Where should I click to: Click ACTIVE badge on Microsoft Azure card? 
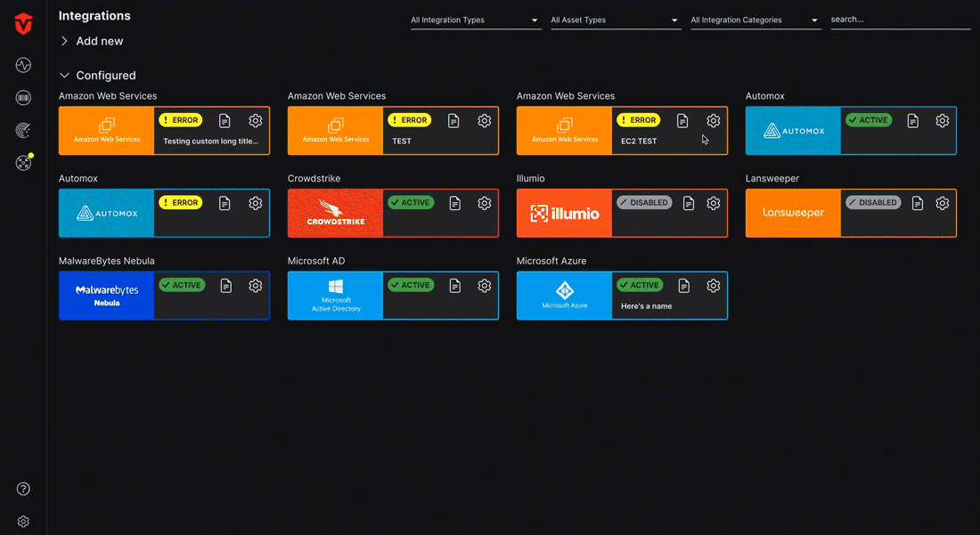[x=640, y=285]
